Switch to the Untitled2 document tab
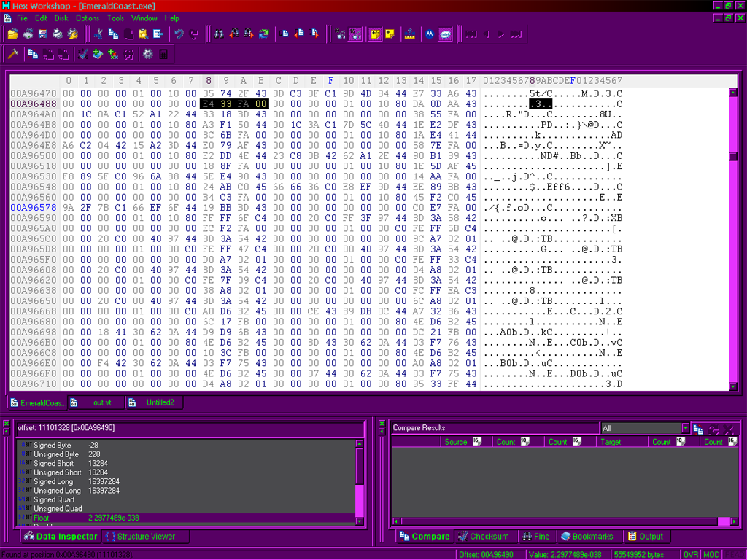The height and width of the screenshot is (560, 747). (155, 402)
